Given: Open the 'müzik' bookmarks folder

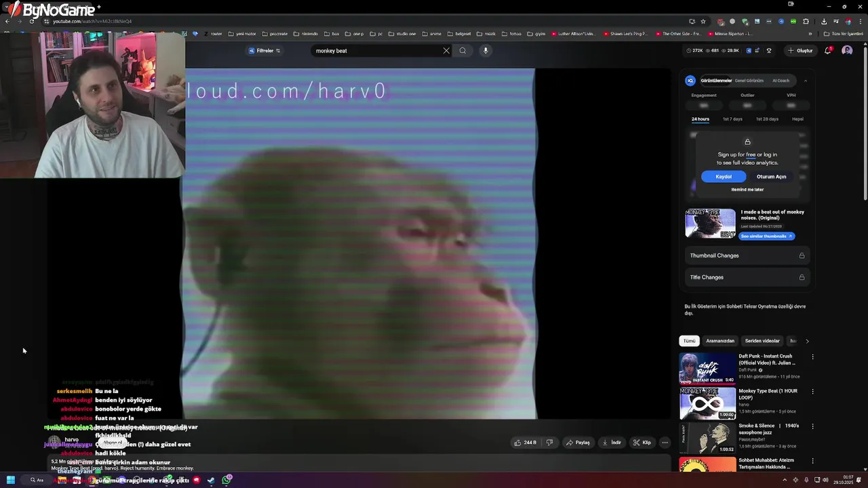Looking at the screenshot, I should tap(486, 34).
